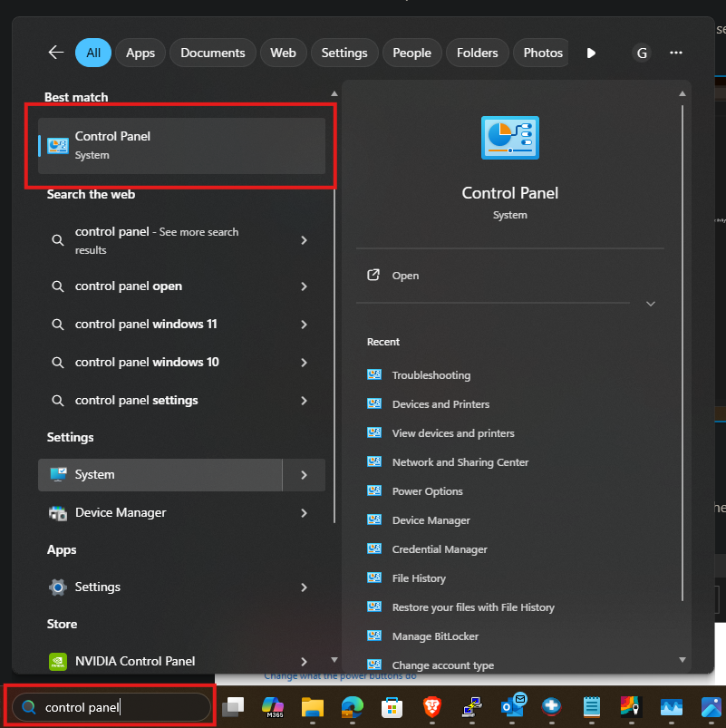The image size is (726, 728).
Task: Click the Manage BitLocker recent item icon
Action: (374, 636)
